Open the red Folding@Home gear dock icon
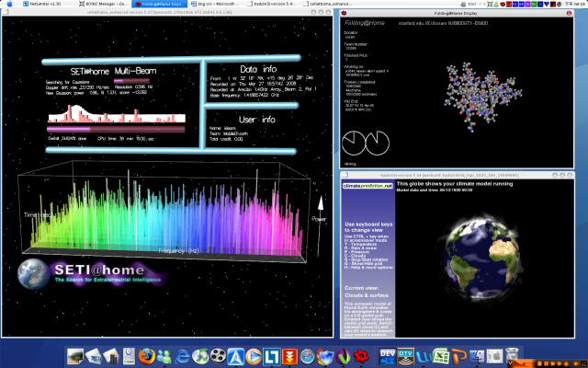588x368 pixels. click(x=361, y=356)
